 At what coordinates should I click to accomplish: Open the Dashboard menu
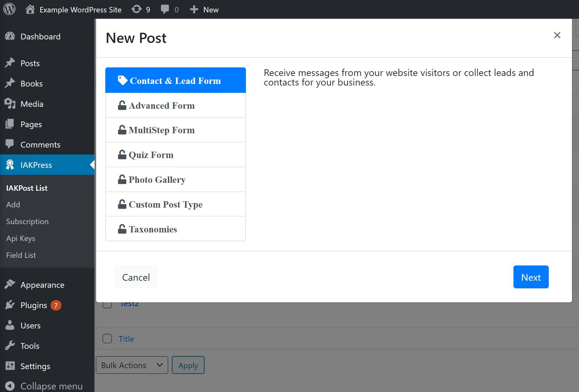point(40,37)
